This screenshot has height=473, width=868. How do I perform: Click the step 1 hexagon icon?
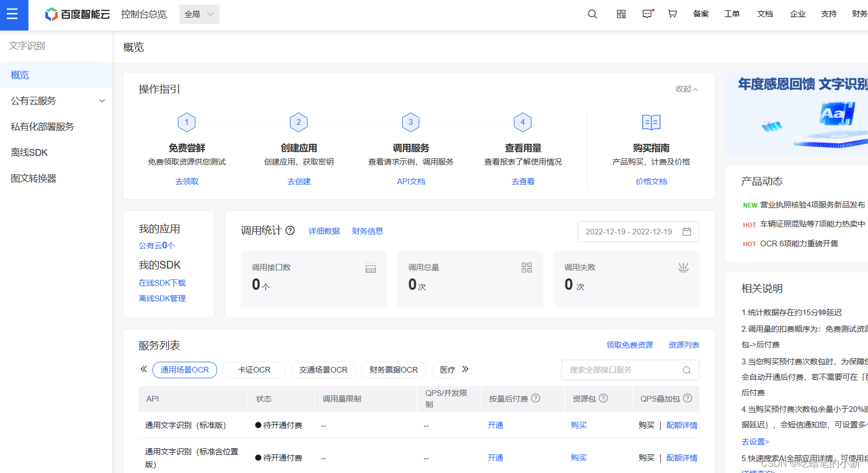[x=187, y=122]
